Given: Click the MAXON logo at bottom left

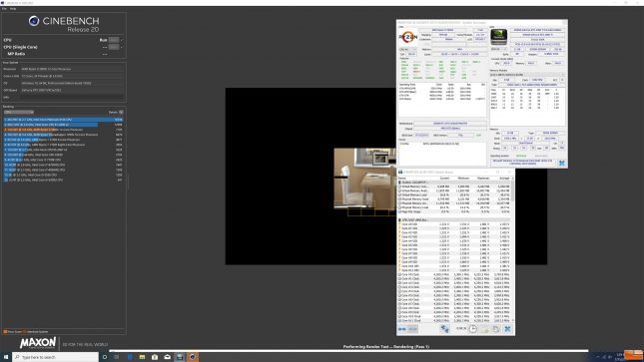Looking at the screenshot, I should 37,343.
